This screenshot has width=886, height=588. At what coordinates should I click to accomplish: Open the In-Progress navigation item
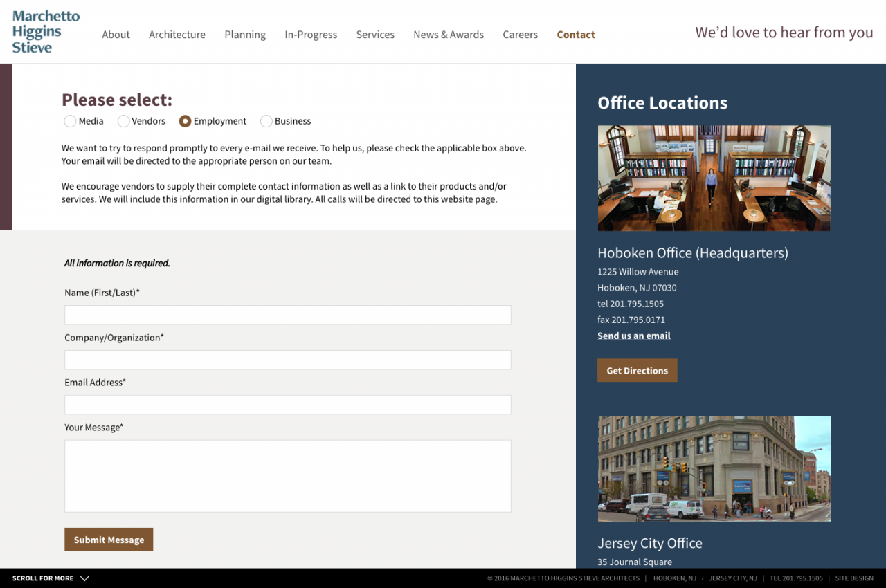coord(311,35)
